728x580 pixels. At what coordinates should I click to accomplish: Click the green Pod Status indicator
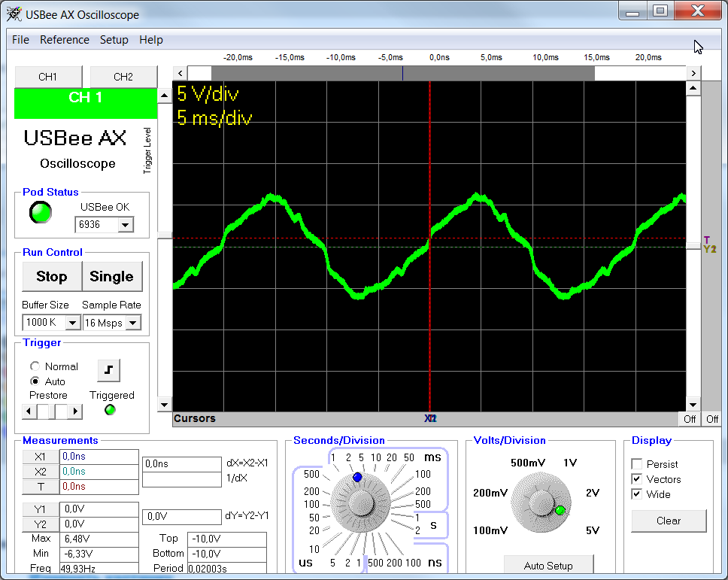pos(41,213)
